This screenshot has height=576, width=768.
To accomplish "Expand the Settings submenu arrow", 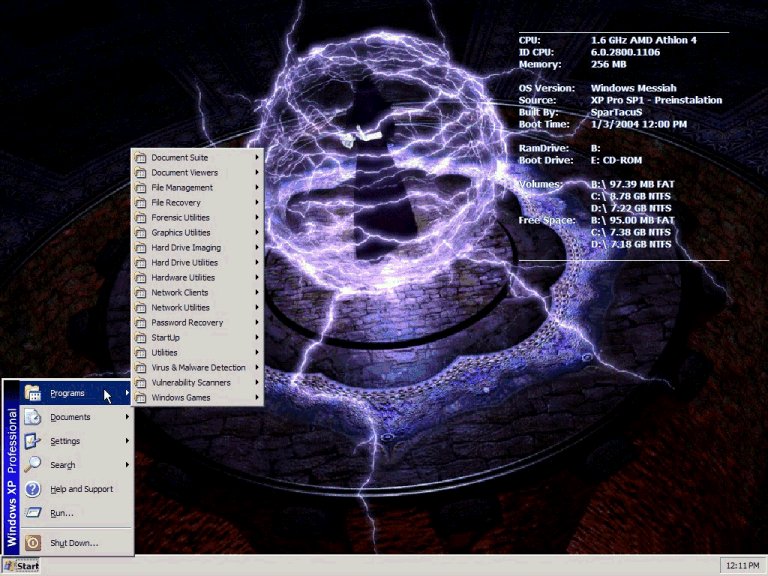I will click(x=127, y=441).
